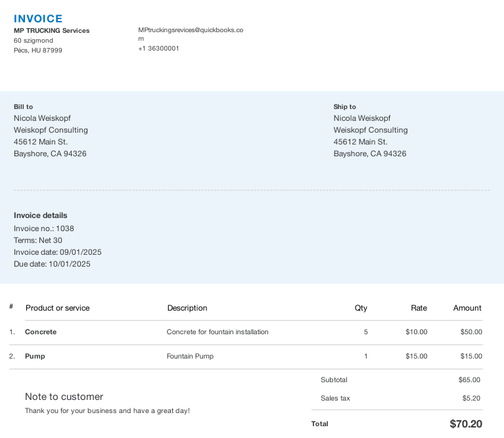Click the total amount $70.20

click(465, 424)
